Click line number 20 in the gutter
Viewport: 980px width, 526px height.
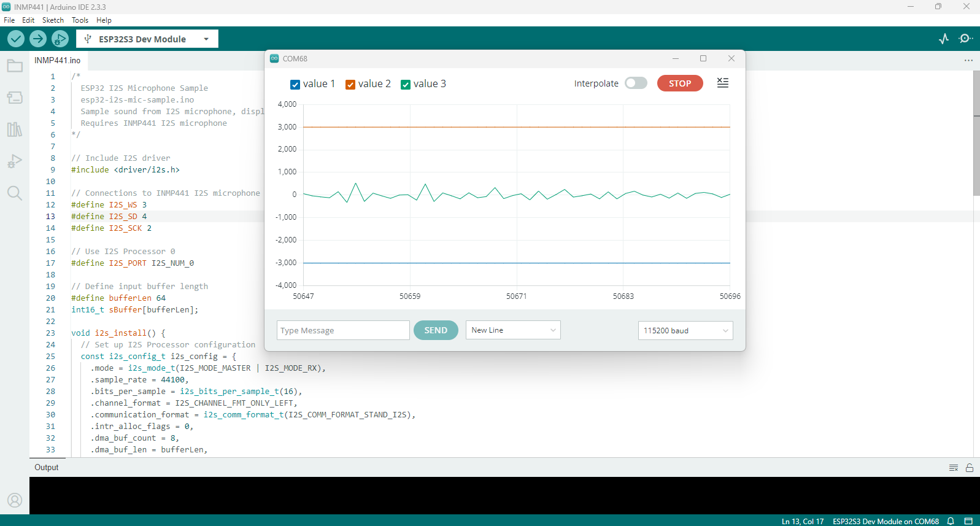[x=50, y=298]
